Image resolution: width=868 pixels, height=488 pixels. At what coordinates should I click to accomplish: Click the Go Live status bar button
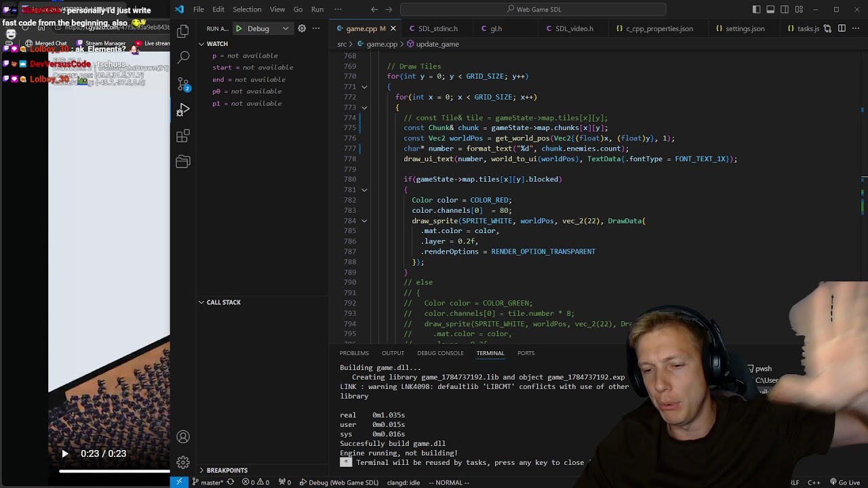pyautogui.click(x=844, y=483)
